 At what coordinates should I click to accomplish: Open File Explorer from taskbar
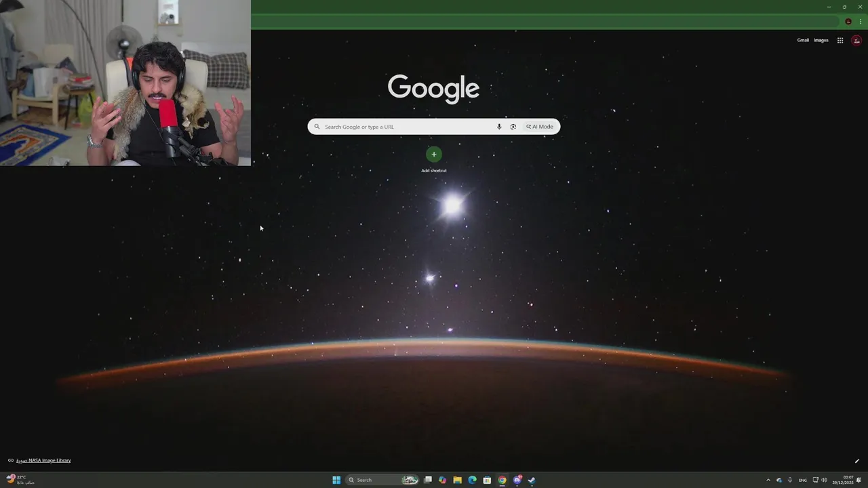click(458, 480)
